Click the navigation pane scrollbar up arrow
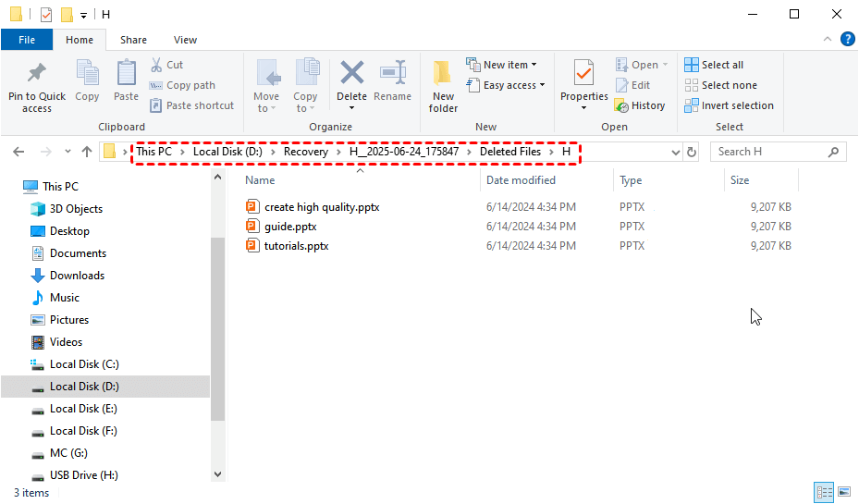 (217, 177)
